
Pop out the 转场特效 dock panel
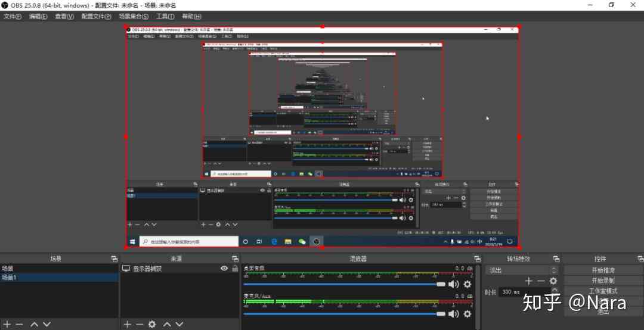click(x=556, y=259)
